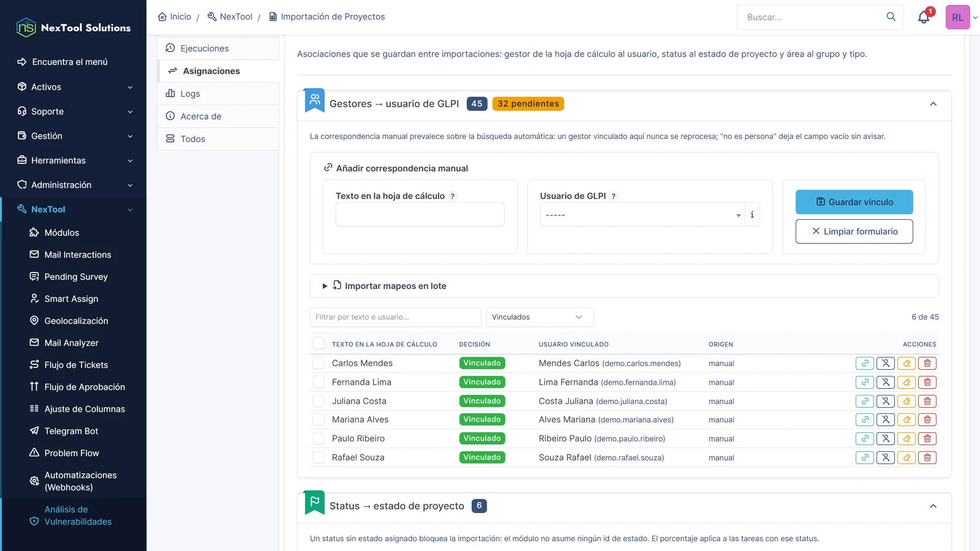Collapse the Gestores → usuario de GLPI panel
The image size is (980, 551).
[x=933, y=104]
